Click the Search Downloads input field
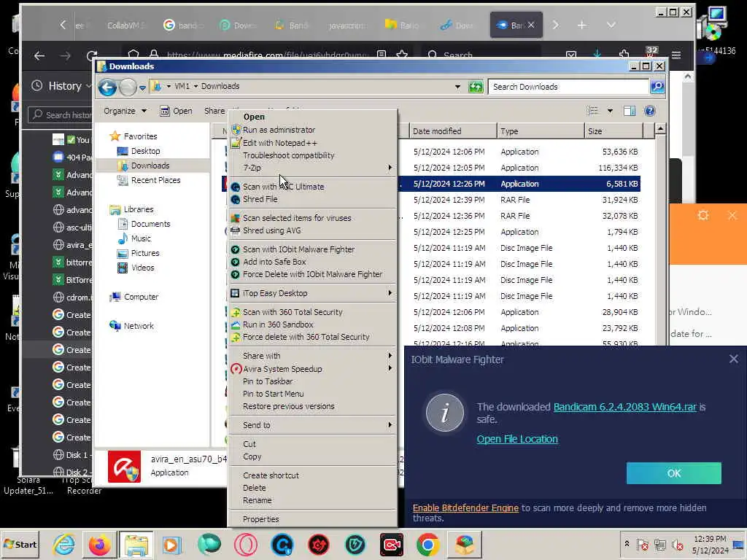Image resolution: width=747 pixels, height=560 pixels. 569,87
